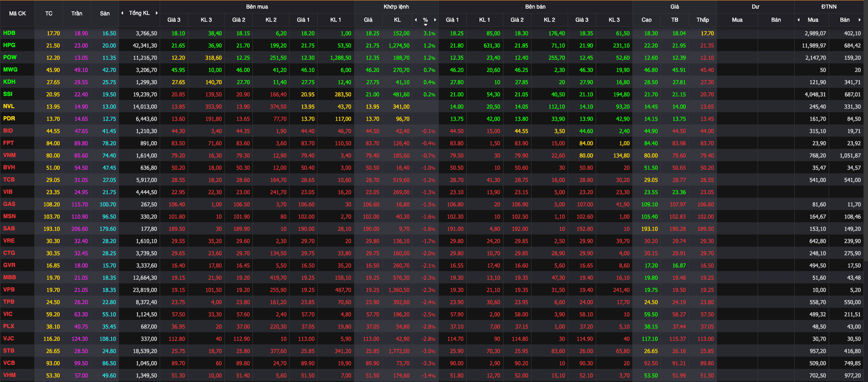Click VHM percent change -3.4%
868x382 pixels.
click(428, 376)
